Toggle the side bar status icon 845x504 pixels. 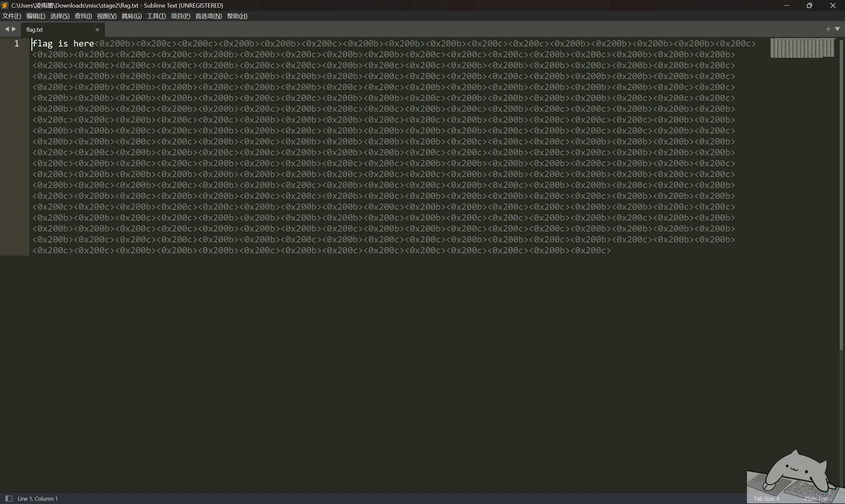(9, 498)
